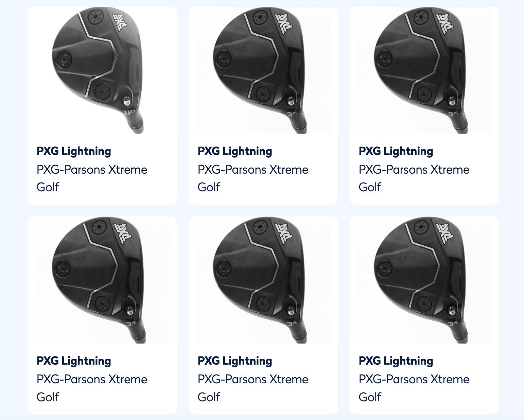Image resolution: width=524 pixels, height=420 pixels.
Task: Click the PXG logo on the 11-wood clubhead
Action: (x=121, y=23)
